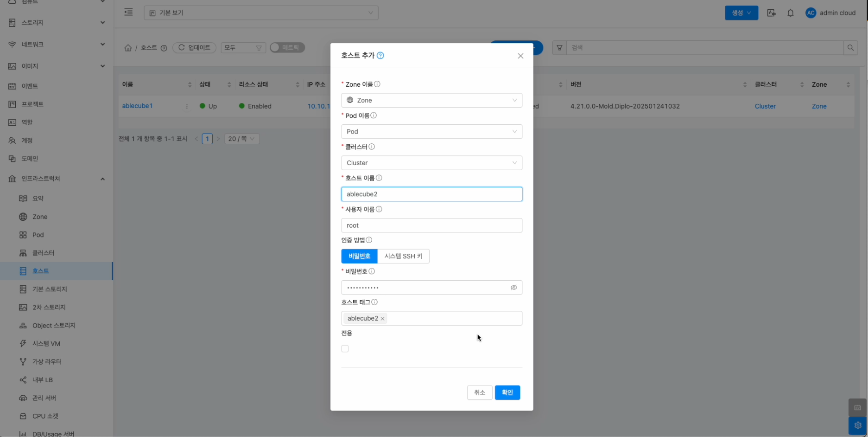Show info tooltip for Pod 이름

(374, 116)
